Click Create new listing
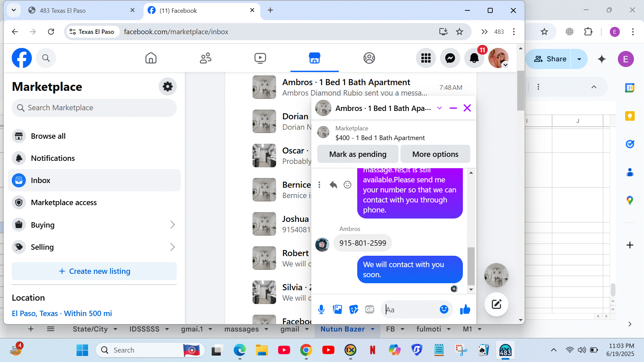Image resolution: width=644 pixels, height=362 pixels. tap(94, 271)
